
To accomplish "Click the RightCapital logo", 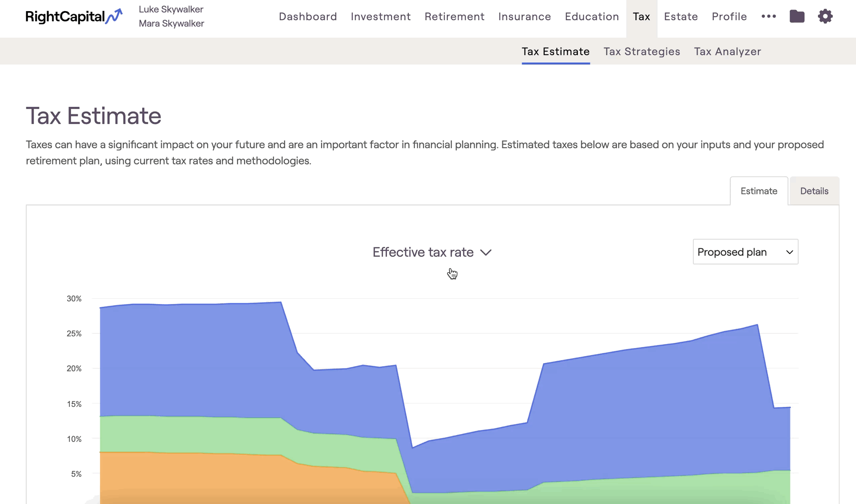I will point(74,16).
